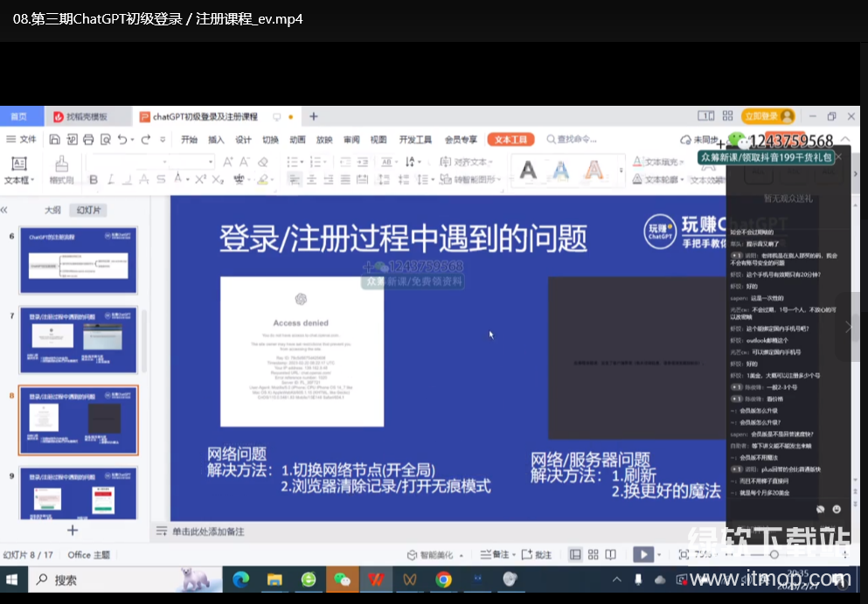This screenshot has width=868, height=604.
Task: Click the zoom slider in the status bar
Action: 774,554
